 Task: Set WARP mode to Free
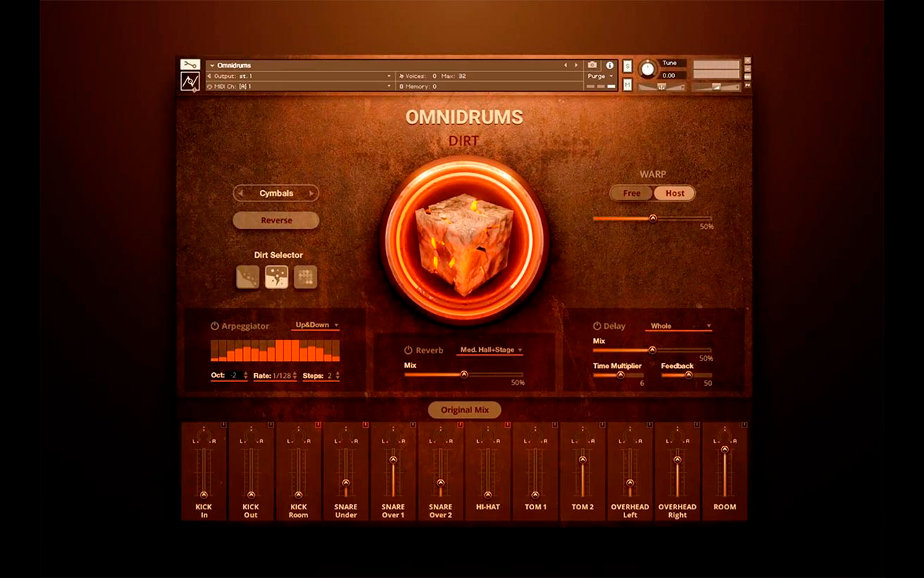[x=632, y=194]
